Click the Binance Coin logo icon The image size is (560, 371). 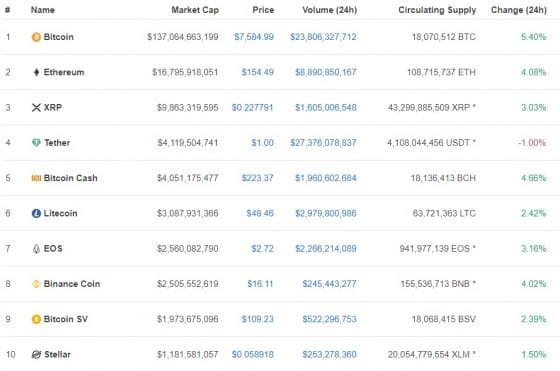coord(36,284)
